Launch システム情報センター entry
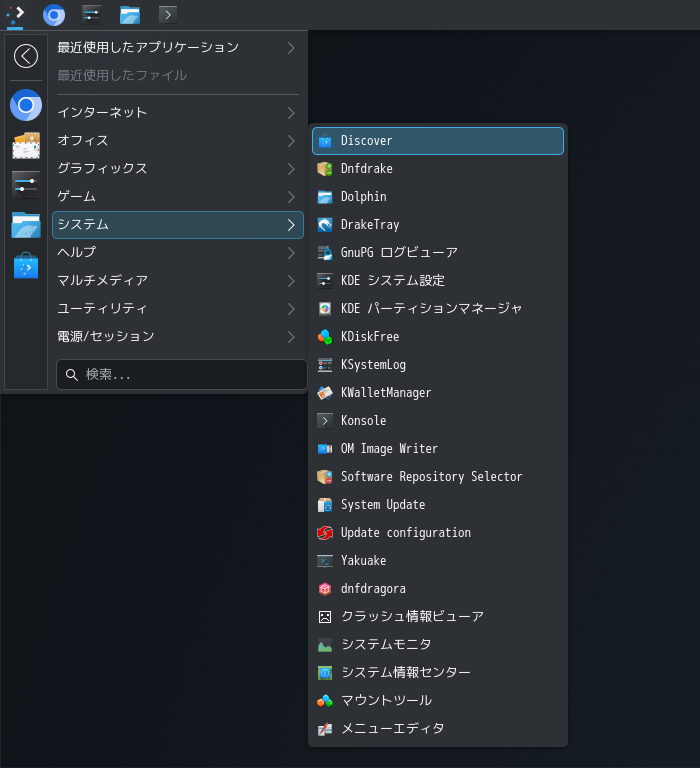Screen dimensions: 700x768 coord(438,672)
